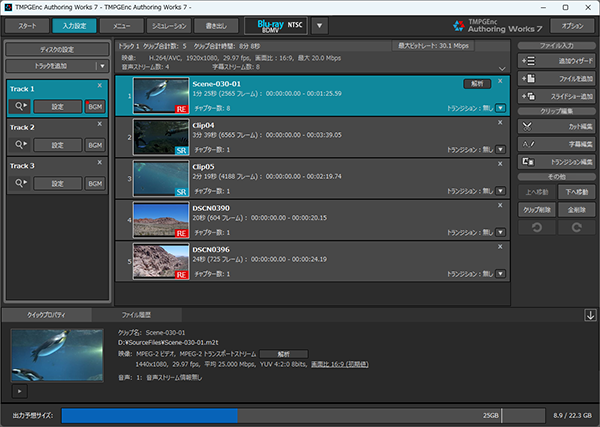Delete all clips (全削除)
Viewport: 600px width, 427px height.
tap(577, 210)
